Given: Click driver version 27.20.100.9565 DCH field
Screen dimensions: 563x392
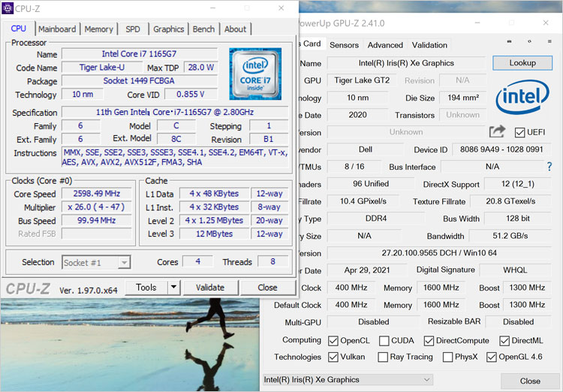Looking at the screenshot, I should point(439,253).
